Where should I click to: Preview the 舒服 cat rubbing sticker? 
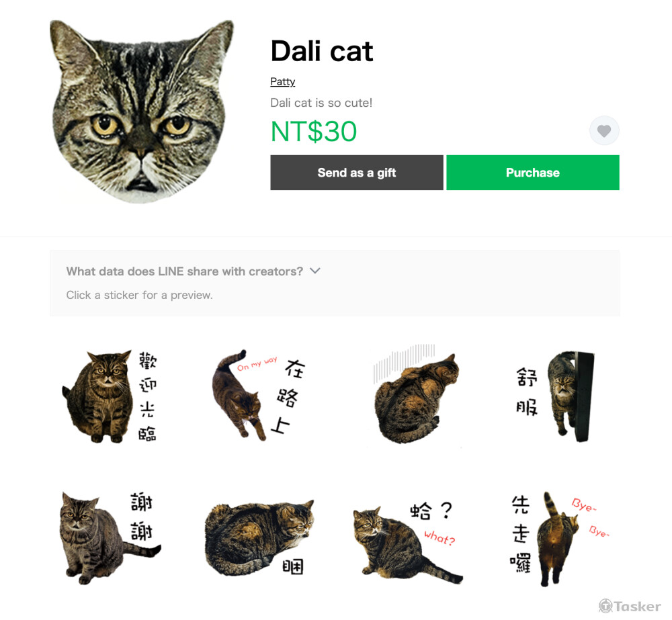(556, 396)
